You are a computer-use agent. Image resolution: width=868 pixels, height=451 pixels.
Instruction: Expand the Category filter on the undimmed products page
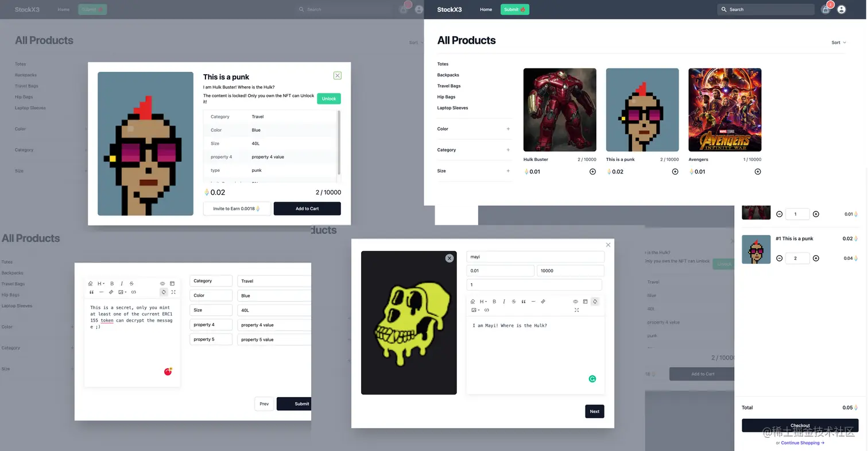(508, 150)
